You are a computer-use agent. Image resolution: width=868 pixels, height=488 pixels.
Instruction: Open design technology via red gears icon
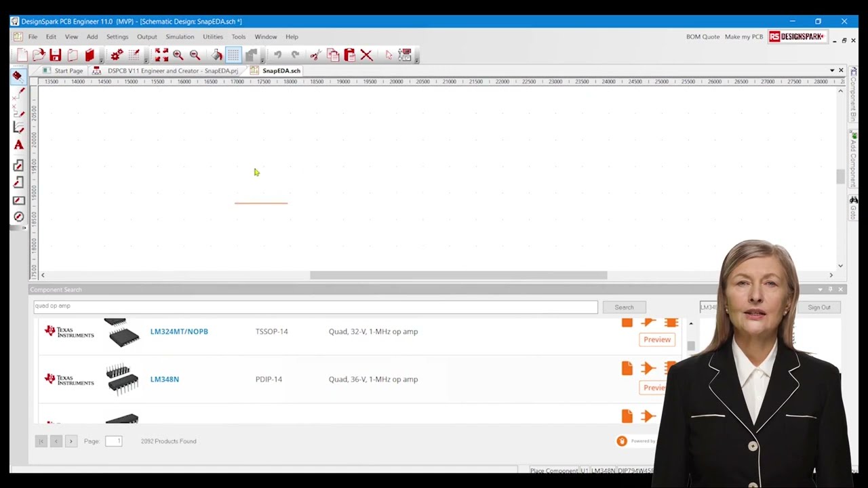point(117,55)
